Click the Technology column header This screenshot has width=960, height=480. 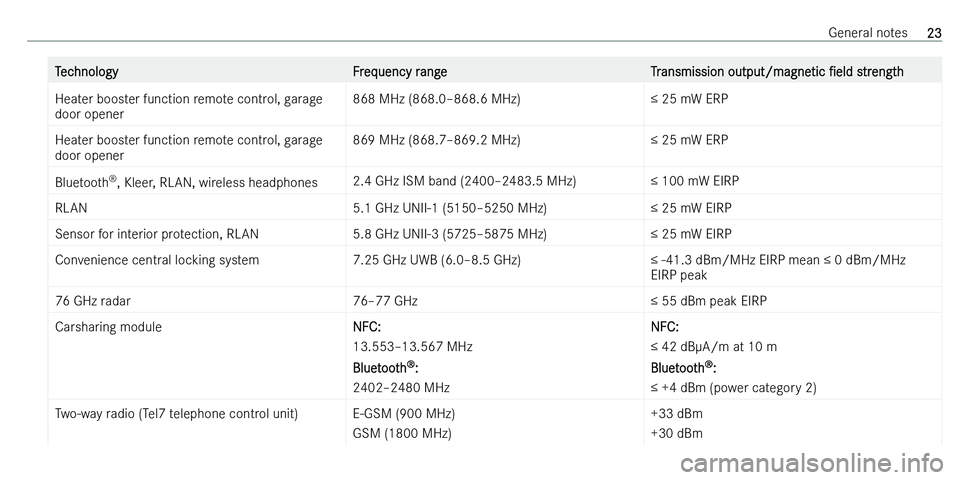click(86, 72)
